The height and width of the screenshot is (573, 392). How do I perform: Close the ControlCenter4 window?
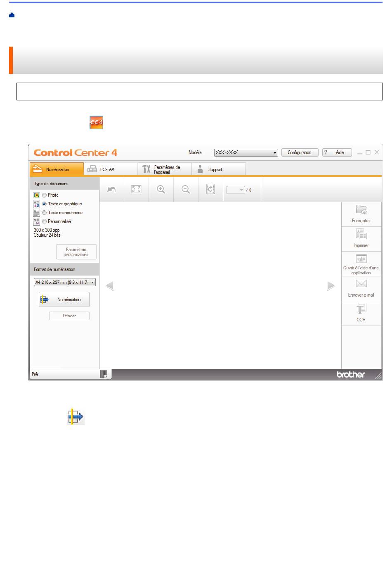point(377,152)
